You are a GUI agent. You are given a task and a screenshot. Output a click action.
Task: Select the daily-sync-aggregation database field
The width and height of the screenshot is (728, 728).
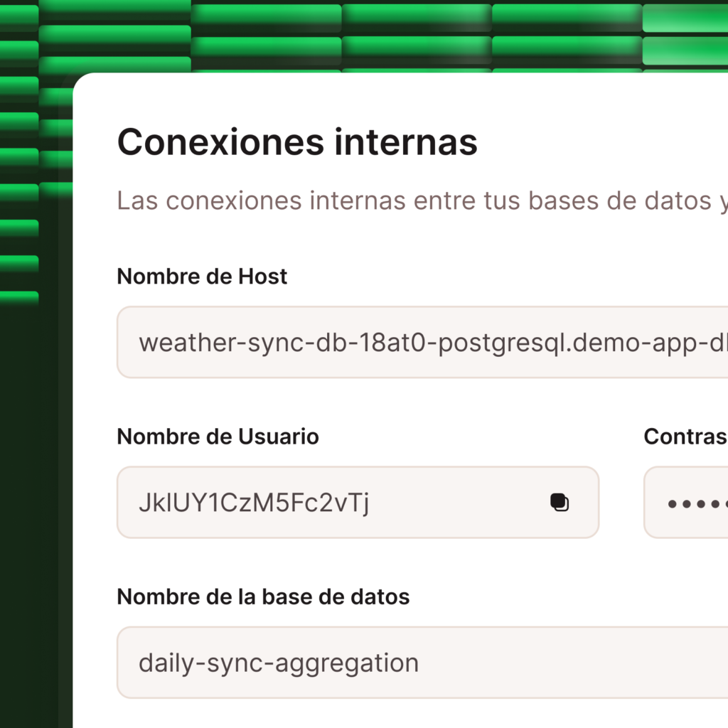pos(355,663)
